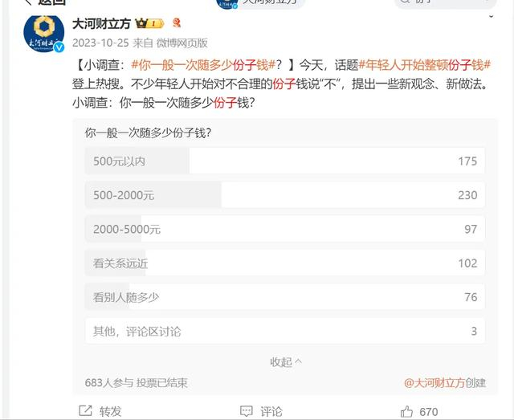The height and width of the screenshot is (420, 514).
Task: Like the post with thumbs-up icon
Action: (407, 411)
